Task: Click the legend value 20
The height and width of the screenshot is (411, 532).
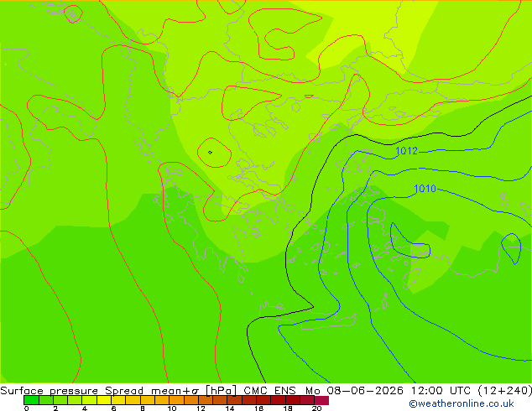Action: 316,408
